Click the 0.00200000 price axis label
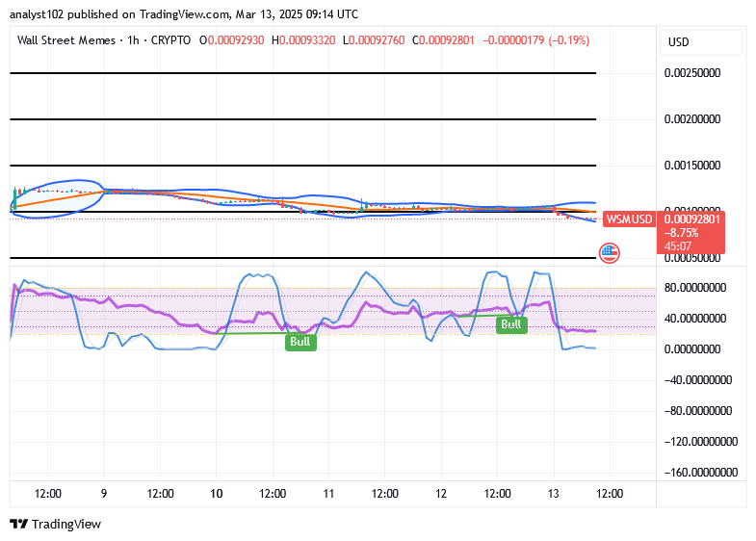Image resolution: width=756 pixels, height=541 pixels. 691,119
